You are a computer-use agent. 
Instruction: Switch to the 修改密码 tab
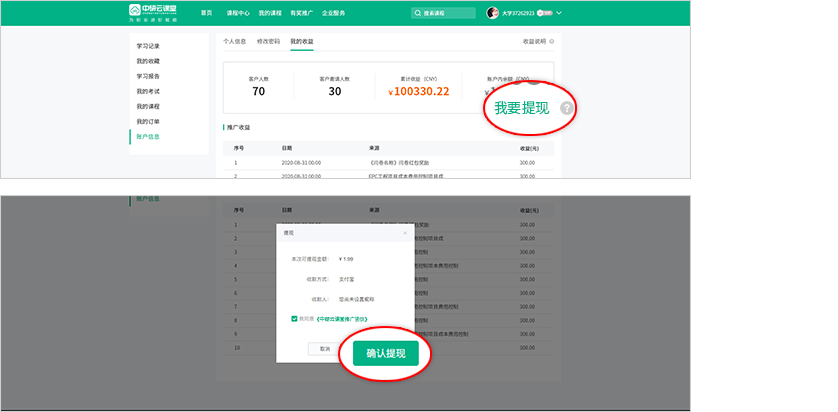tap(268, 42)
